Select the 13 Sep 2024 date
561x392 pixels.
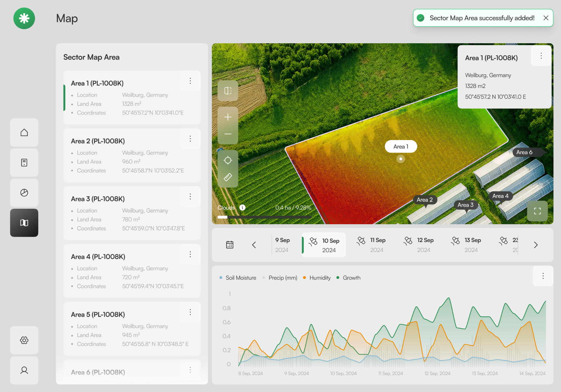click(x=466, y=245)
